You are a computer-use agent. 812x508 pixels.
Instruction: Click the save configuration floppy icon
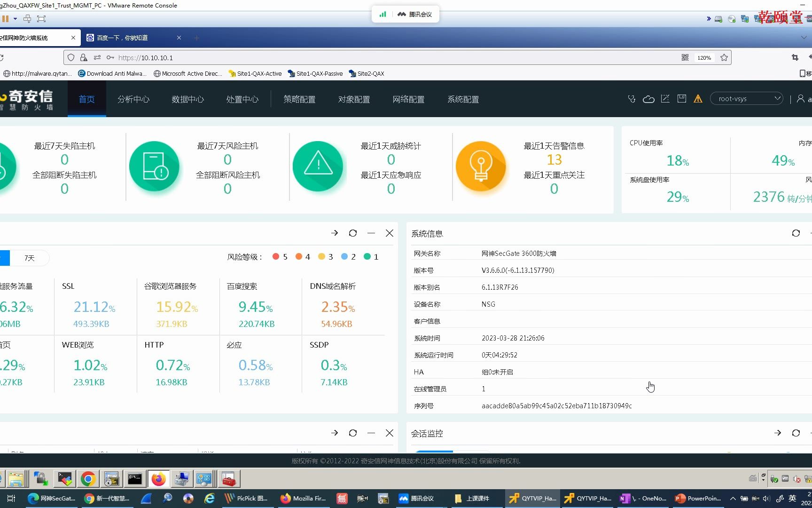click(x=681, y=99)
